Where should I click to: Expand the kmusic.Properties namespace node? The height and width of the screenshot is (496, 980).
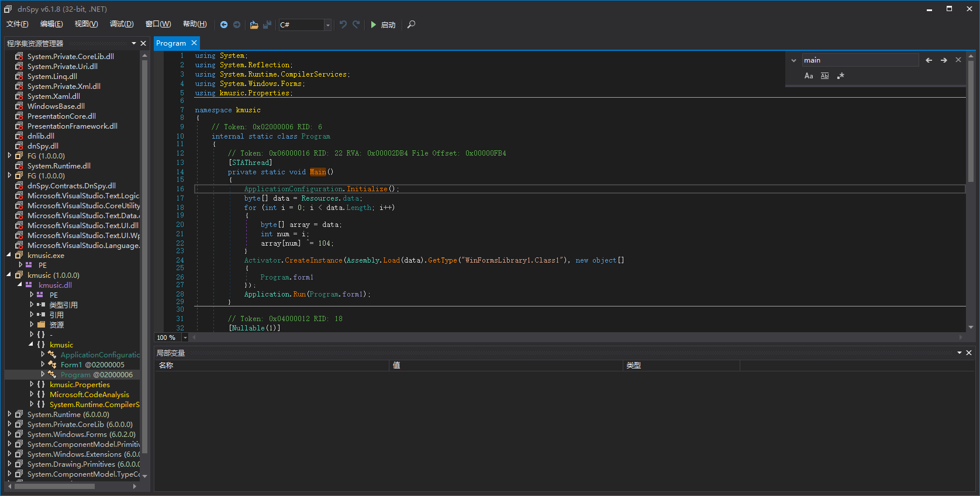click(32, 384)
